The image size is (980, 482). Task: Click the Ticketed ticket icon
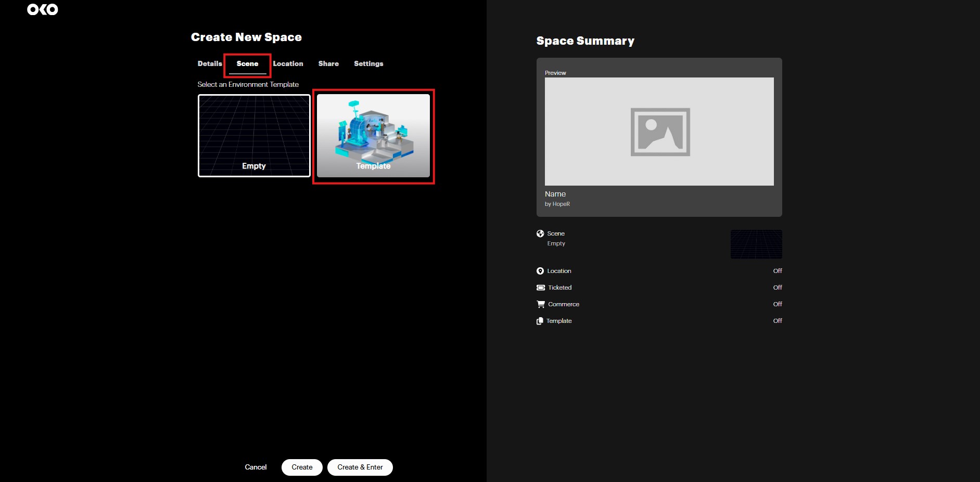541,288
